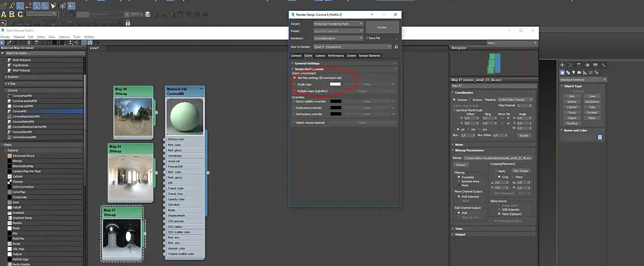Enable Reflections override checkbox
The height and width of the screenshot is (266, 644).
coord(294,107)
